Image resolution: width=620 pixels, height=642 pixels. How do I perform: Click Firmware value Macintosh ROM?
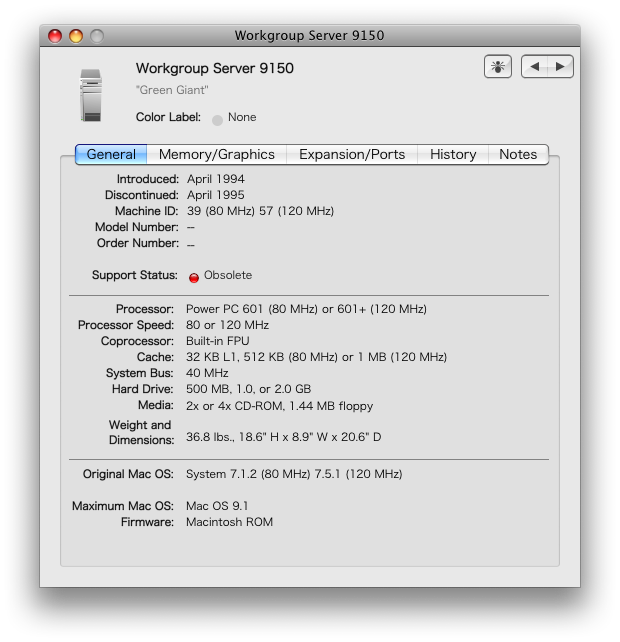[x=229, y=522]
